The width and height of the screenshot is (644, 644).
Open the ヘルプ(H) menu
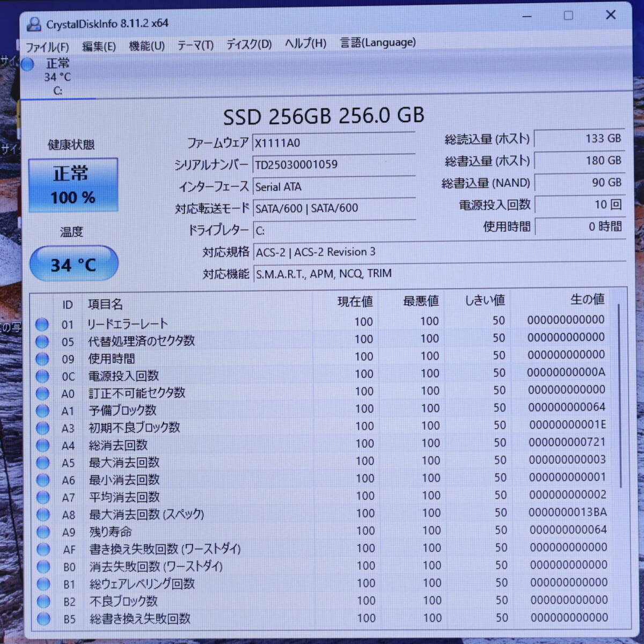305,43
